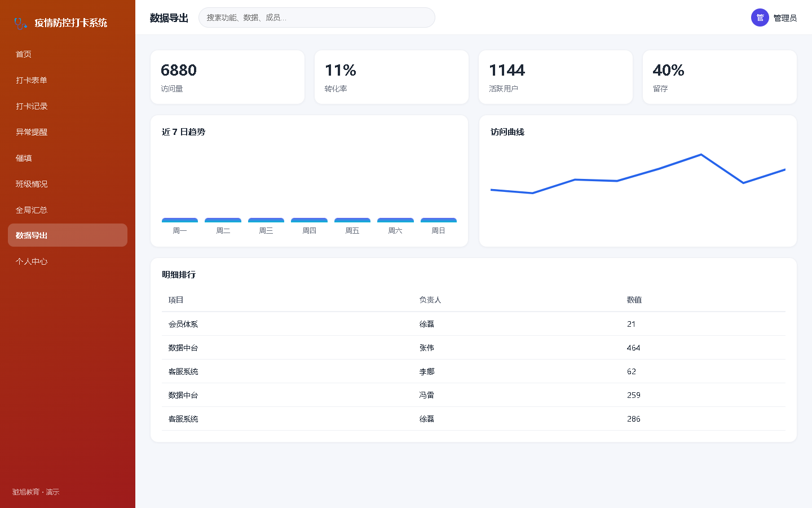Screen dimensions: 812x508
Task: Select 异常提醒 in the sidebar
Action: 68,132
